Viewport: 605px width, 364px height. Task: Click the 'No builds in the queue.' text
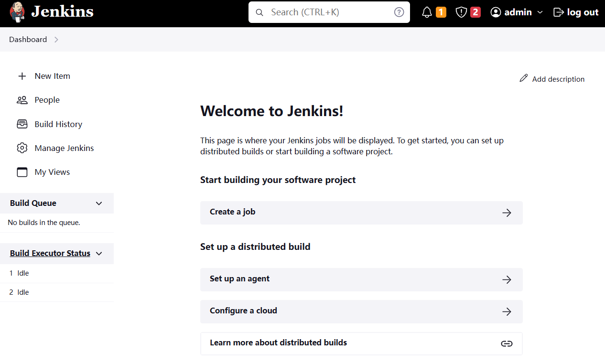44,223
